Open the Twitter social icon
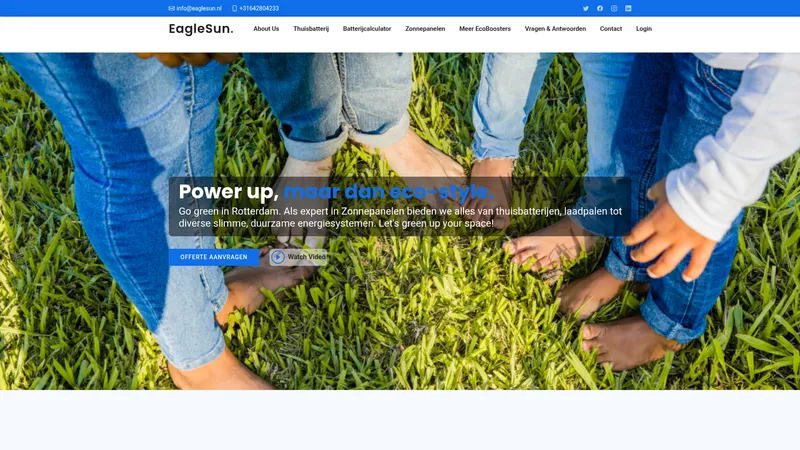Image resolution: width=800 pixels, height=450 pixels. point(586,8)
